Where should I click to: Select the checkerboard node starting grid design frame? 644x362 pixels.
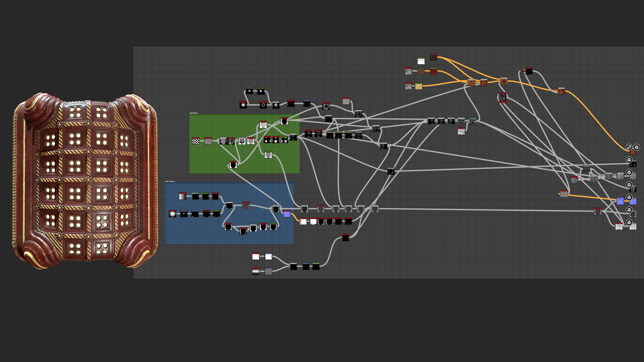point(196,141)
